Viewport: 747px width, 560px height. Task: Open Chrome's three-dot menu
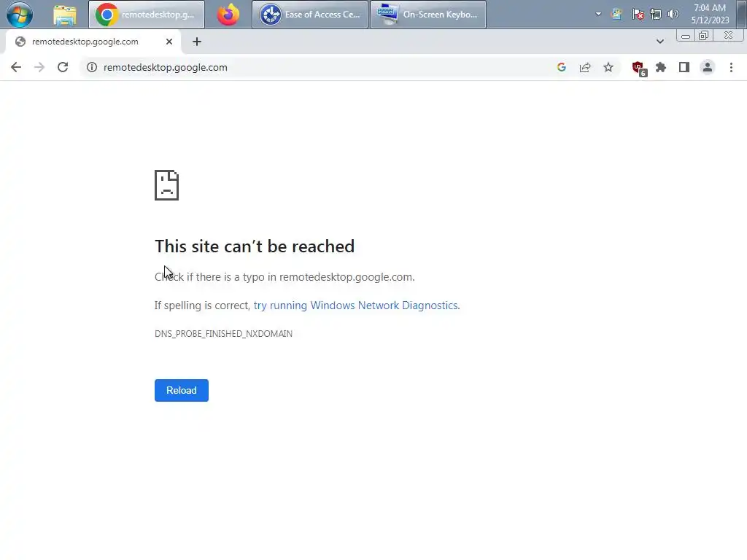[x=731, y=67]
